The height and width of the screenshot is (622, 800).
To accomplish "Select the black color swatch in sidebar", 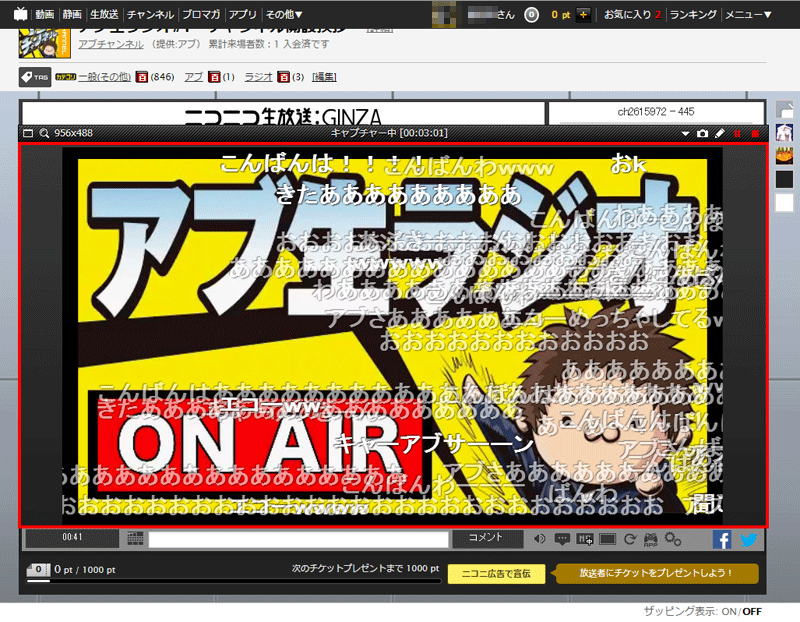I will tap(785, 179).
